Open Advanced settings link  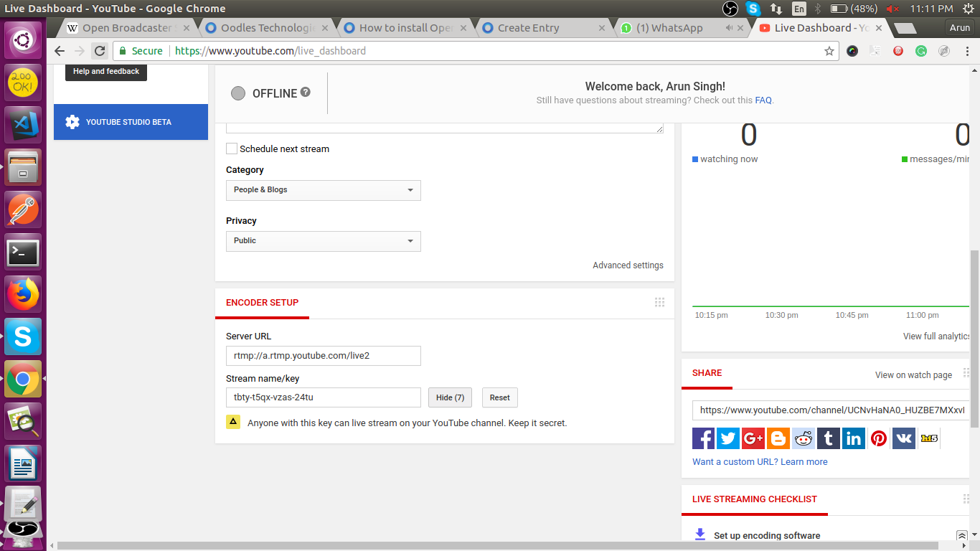pyautogui.click(x=628, y=265)
